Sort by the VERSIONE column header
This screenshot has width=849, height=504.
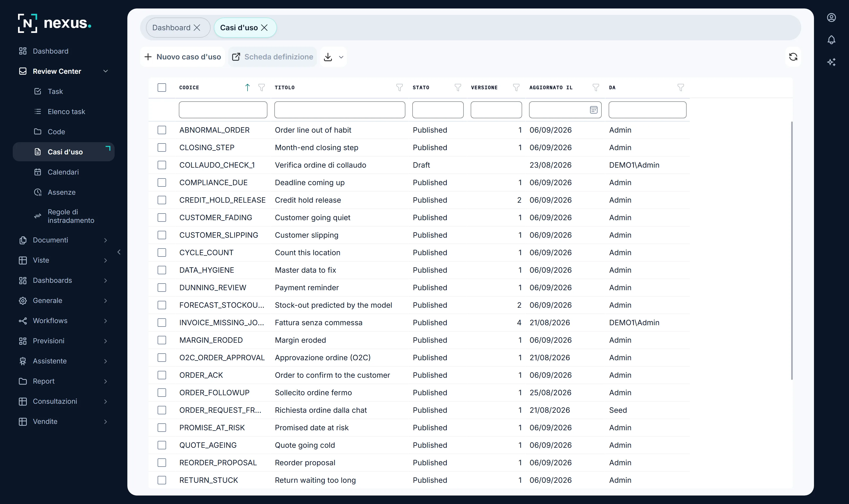[484, 88]
